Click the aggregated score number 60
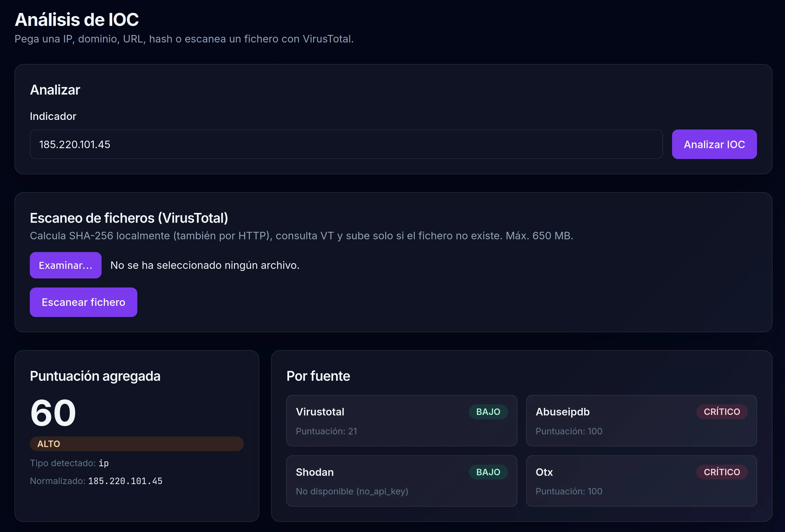 point(53,413)
